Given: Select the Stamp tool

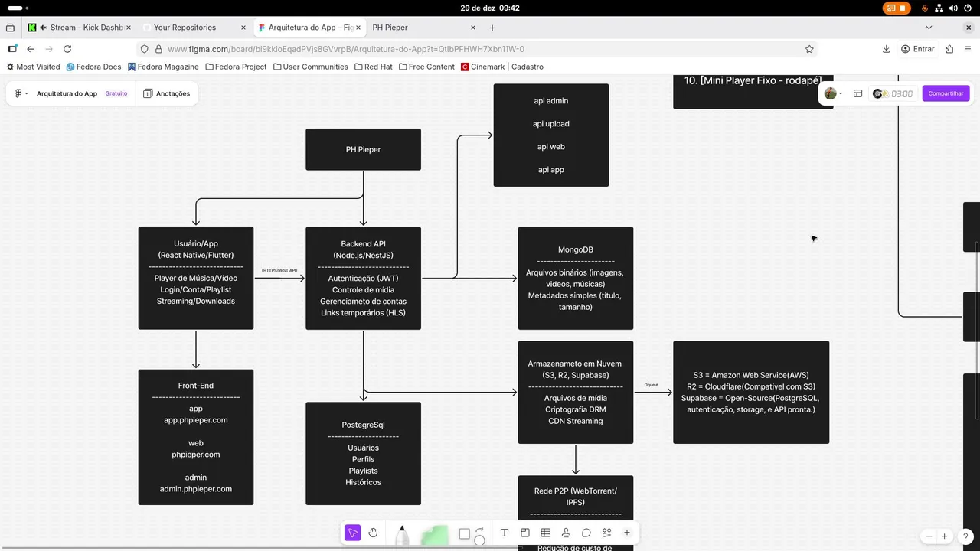Looking at the screenshot, I should 566,533.
